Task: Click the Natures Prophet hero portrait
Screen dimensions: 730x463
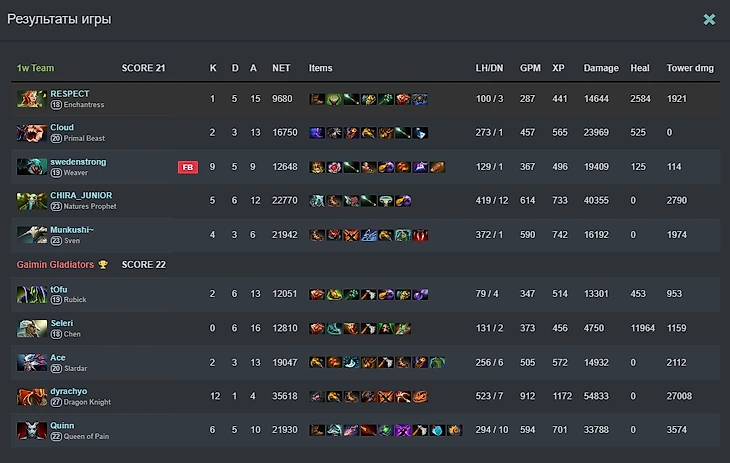Action: [32, 201]
